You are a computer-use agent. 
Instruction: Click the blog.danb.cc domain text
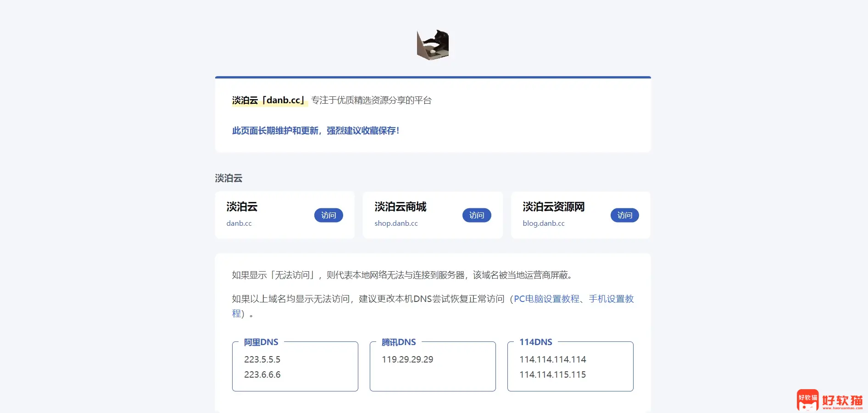pos(544,223)
